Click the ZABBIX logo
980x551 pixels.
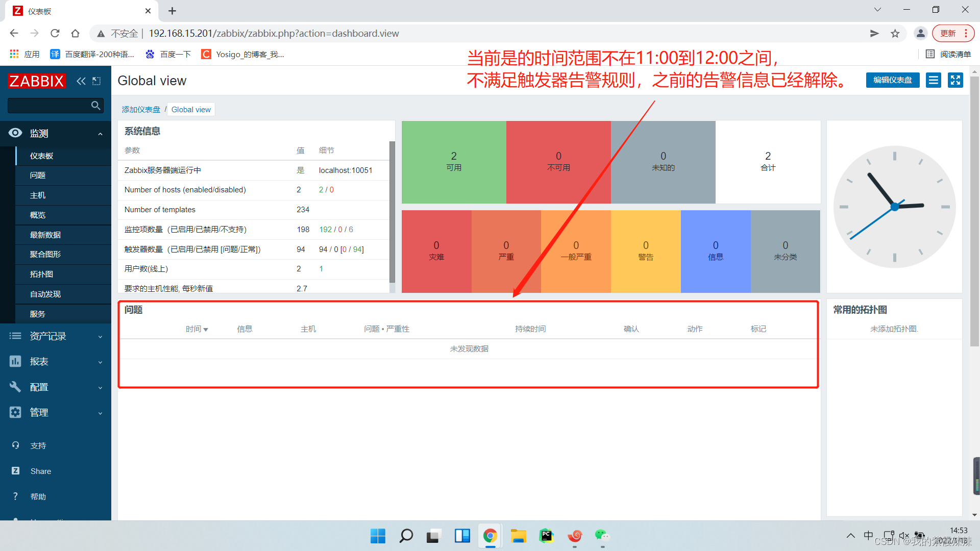pyautogui.click(x=36, y=81)
